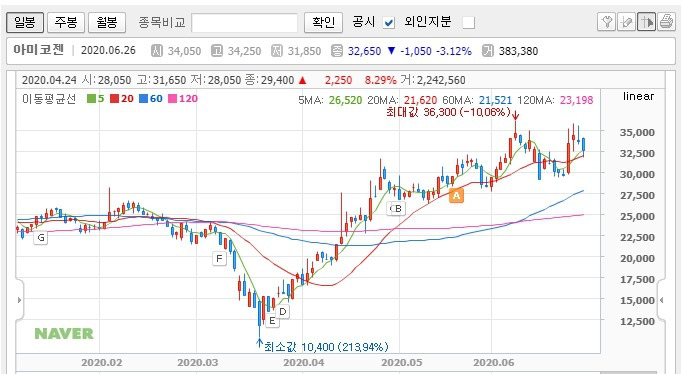Switch to the 일봉 daily chart tab

(25, 22)
